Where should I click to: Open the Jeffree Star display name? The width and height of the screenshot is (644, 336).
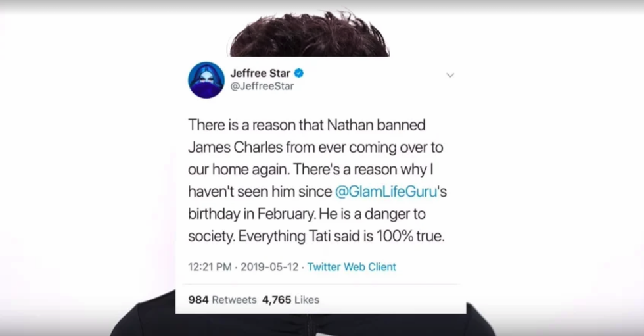point(260,73)
